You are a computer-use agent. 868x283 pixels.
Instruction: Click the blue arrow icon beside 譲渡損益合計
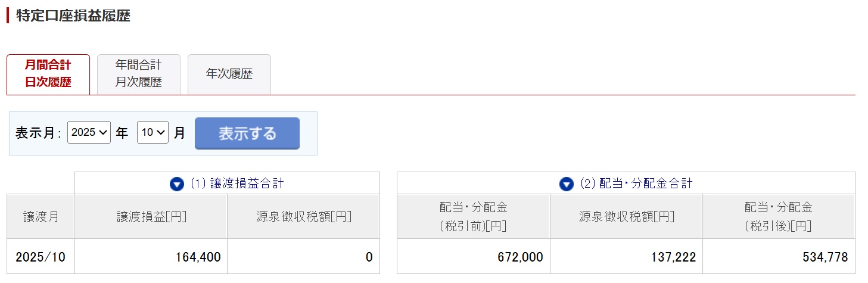(x=177, y=184)
